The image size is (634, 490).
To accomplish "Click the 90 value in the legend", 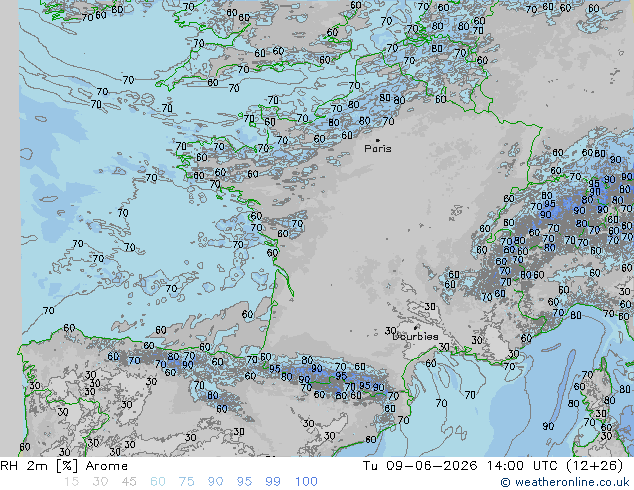I will click(x=215, y=482).
